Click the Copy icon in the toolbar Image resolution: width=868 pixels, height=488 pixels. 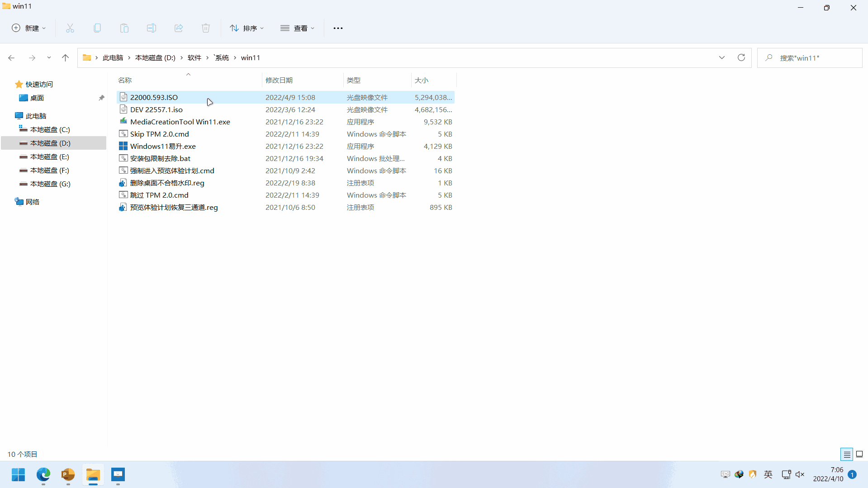tap(97, 28)
